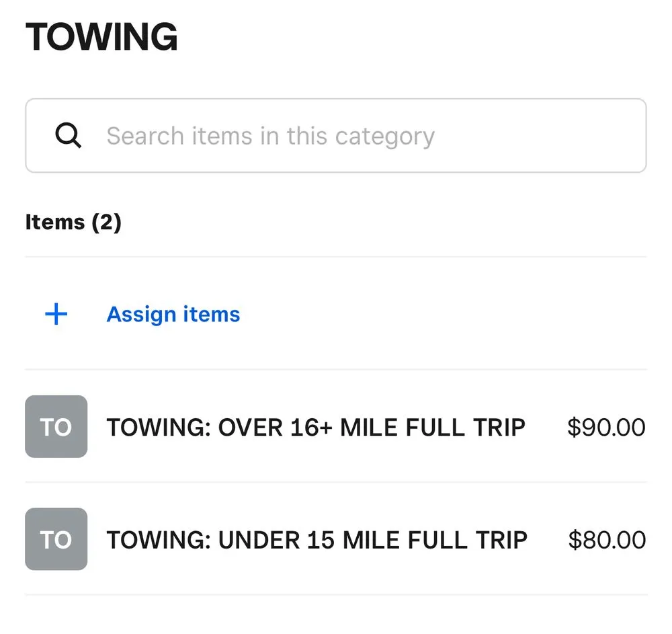This screenshot has width=672, height=634.
Task: Click the TO thumbnail for the $80.00 item
Action: pyautogui.click(x=56, y=539)
